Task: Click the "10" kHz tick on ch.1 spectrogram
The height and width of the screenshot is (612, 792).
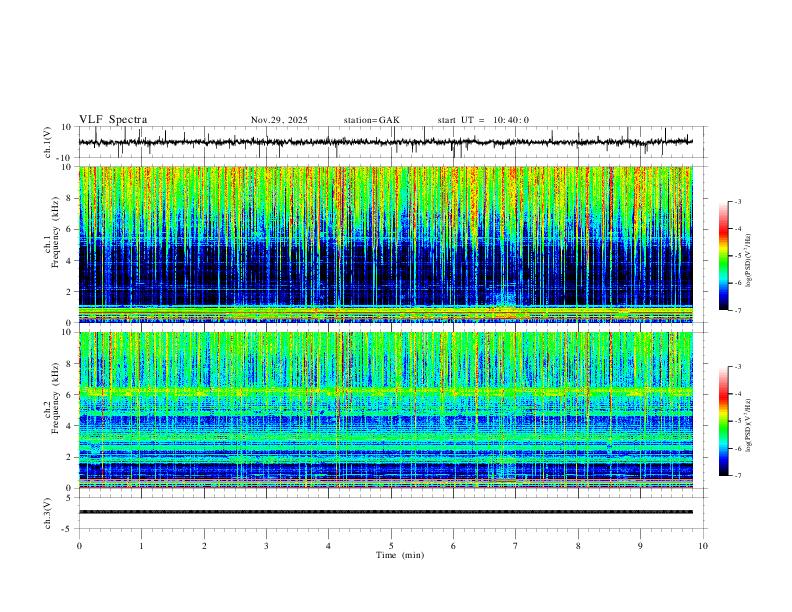Action: click(66, 167)
